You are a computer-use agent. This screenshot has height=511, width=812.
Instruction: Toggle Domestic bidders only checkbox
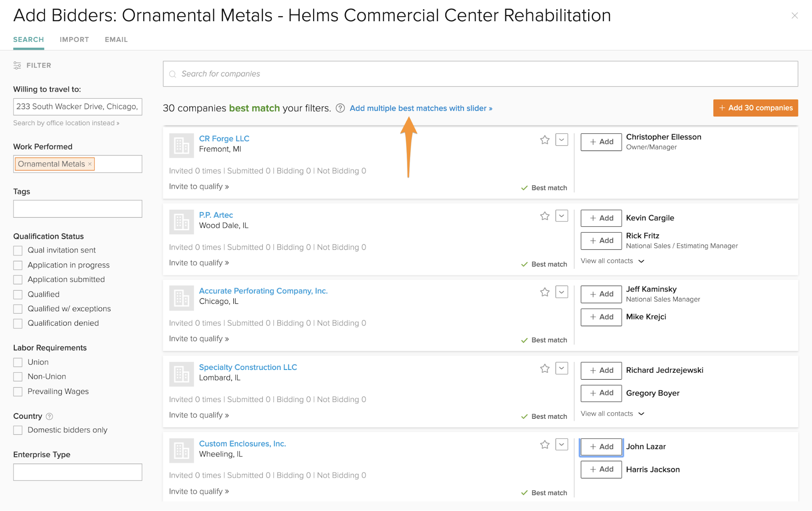[18, 430]
